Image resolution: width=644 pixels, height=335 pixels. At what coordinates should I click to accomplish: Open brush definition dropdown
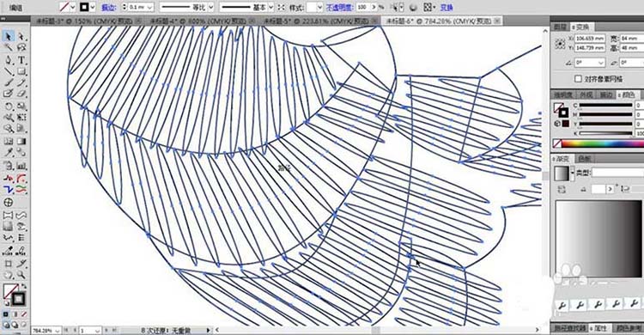tap(270, 8)
